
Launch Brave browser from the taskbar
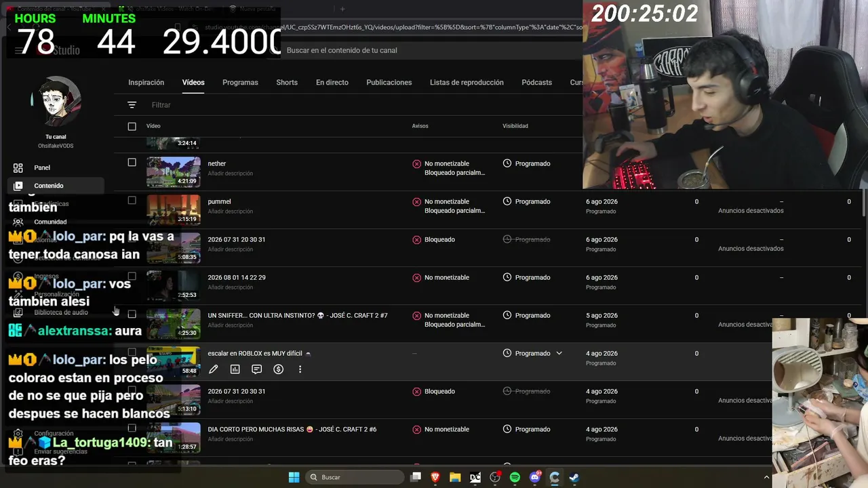click(435, 477)
